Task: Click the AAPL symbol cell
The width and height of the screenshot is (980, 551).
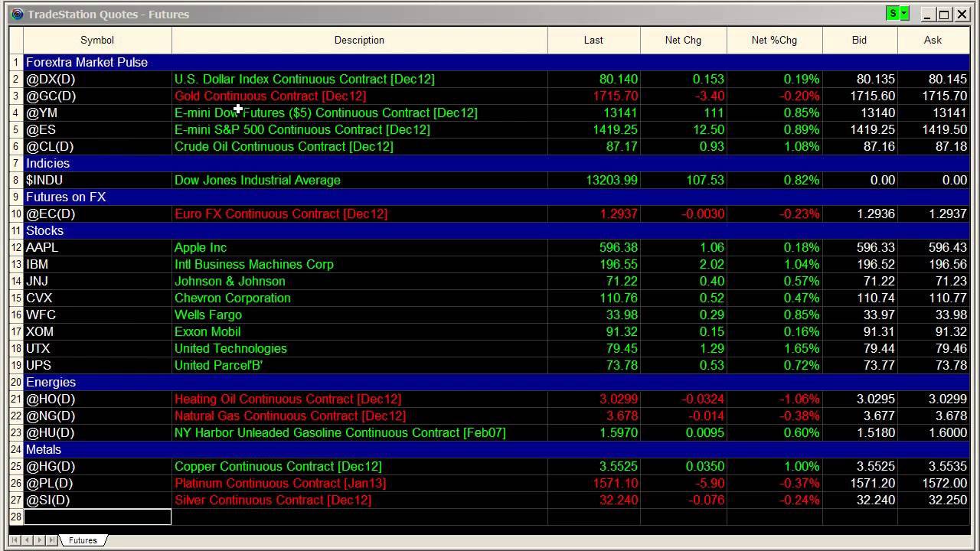Action: (97, 247)
